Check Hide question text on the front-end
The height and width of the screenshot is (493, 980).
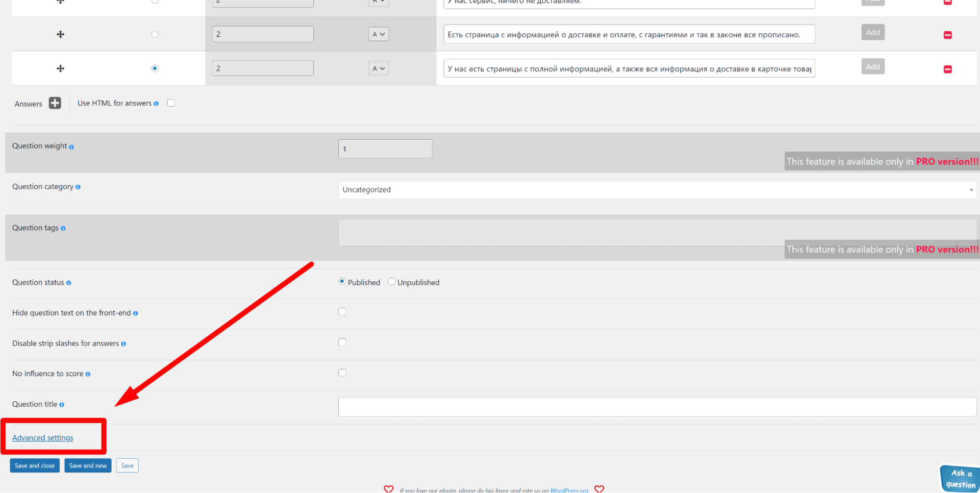click(342, 312)
